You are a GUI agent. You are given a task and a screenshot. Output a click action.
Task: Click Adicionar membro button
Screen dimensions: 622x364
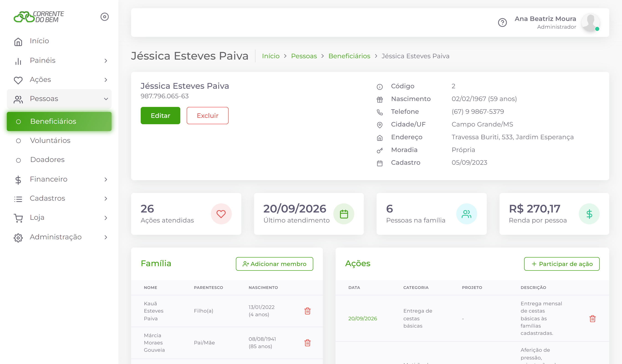[275, 264]
